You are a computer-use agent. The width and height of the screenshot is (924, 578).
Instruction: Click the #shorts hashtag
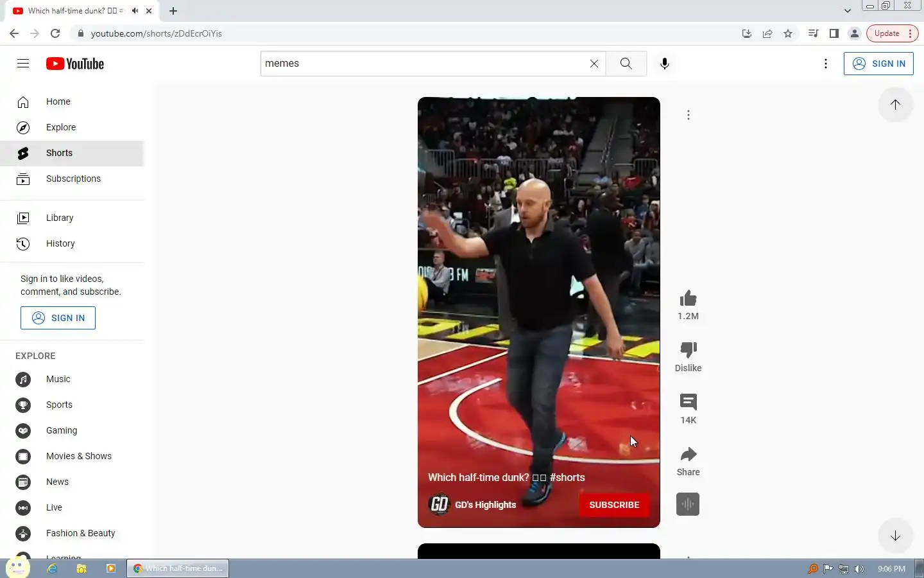tap(567, 478)
